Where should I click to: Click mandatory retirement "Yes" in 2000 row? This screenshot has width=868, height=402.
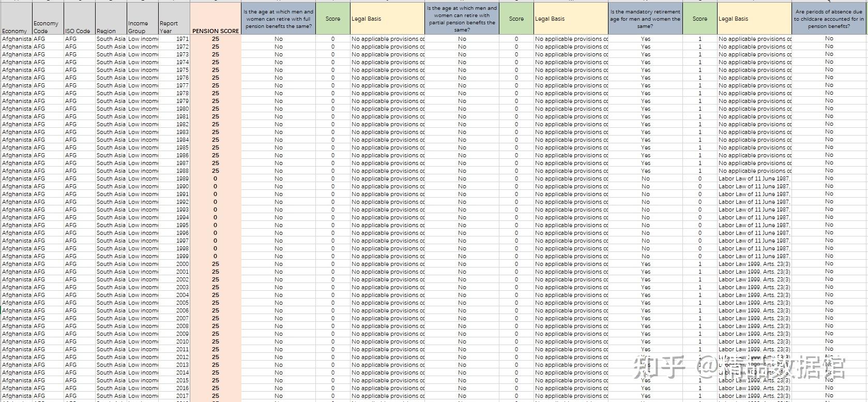coord(646,264)
